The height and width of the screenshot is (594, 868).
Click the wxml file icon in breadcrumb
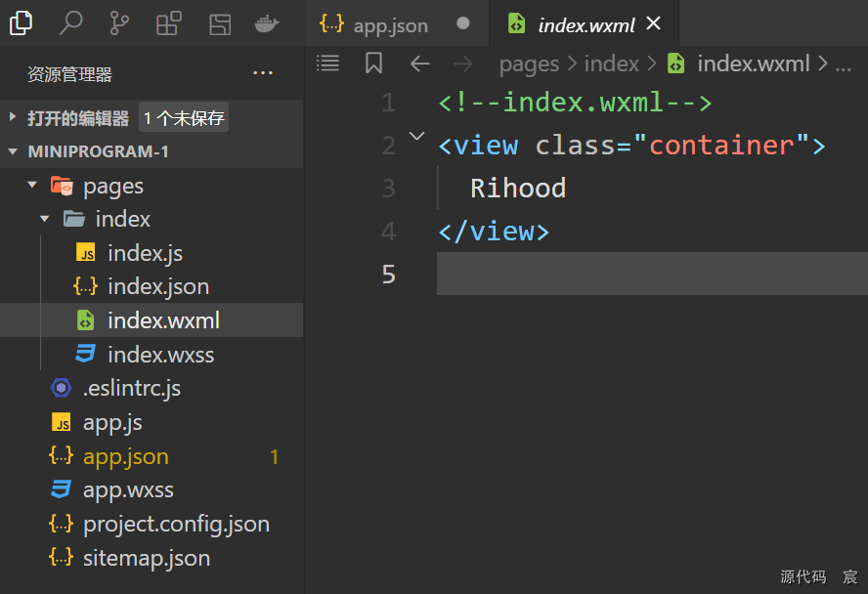coord(675,64)
